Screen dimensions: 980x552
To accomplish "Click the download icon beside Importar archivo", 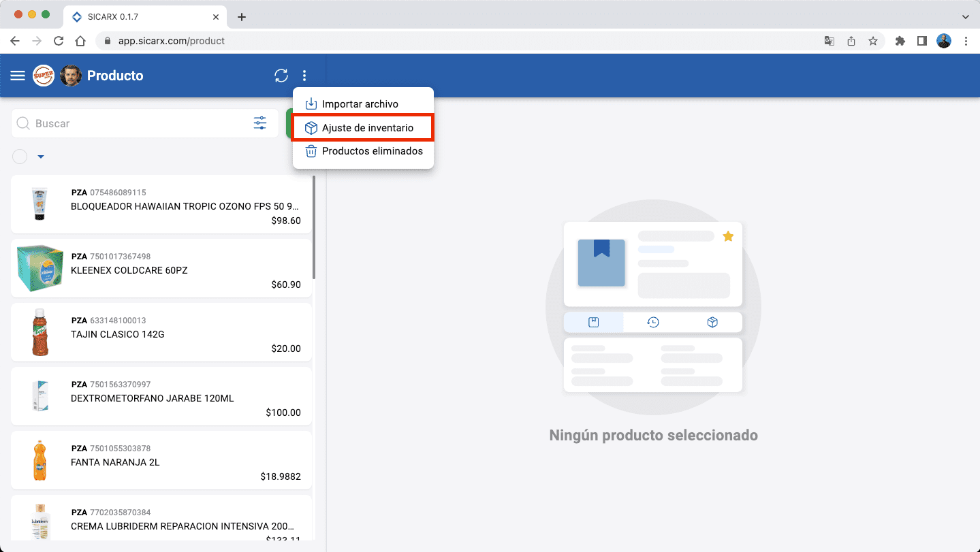I will 311,103.
